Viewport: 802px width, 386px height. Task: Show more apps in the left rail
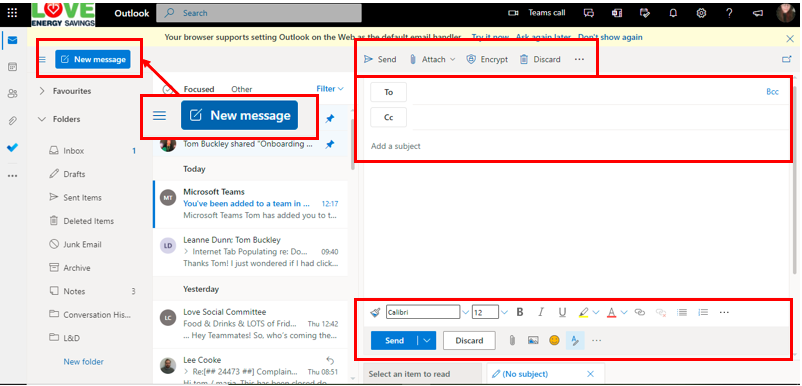point(12,176)
